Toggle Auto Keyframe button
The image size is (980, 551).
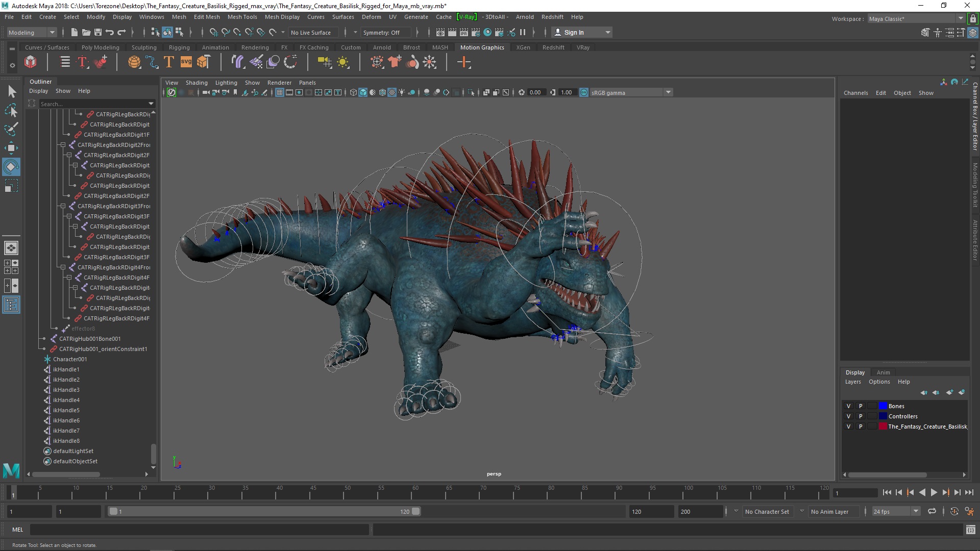point(954,511)
